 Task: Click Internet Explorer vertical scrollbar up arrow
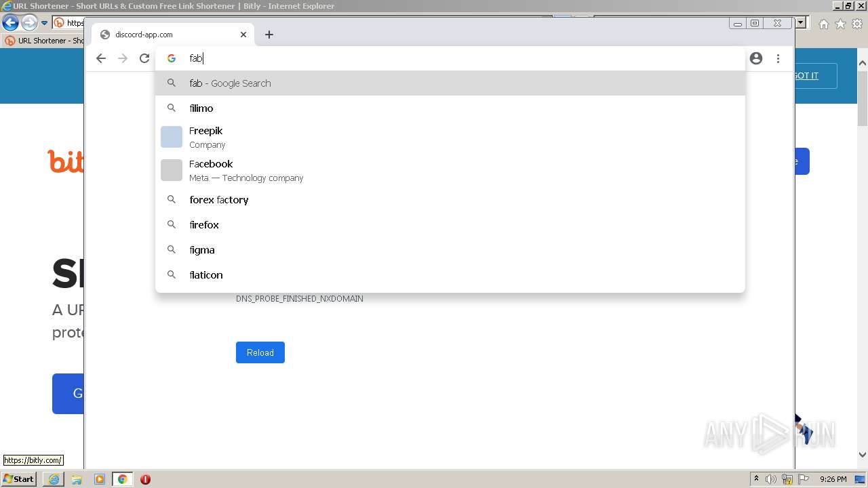[863, 63]
